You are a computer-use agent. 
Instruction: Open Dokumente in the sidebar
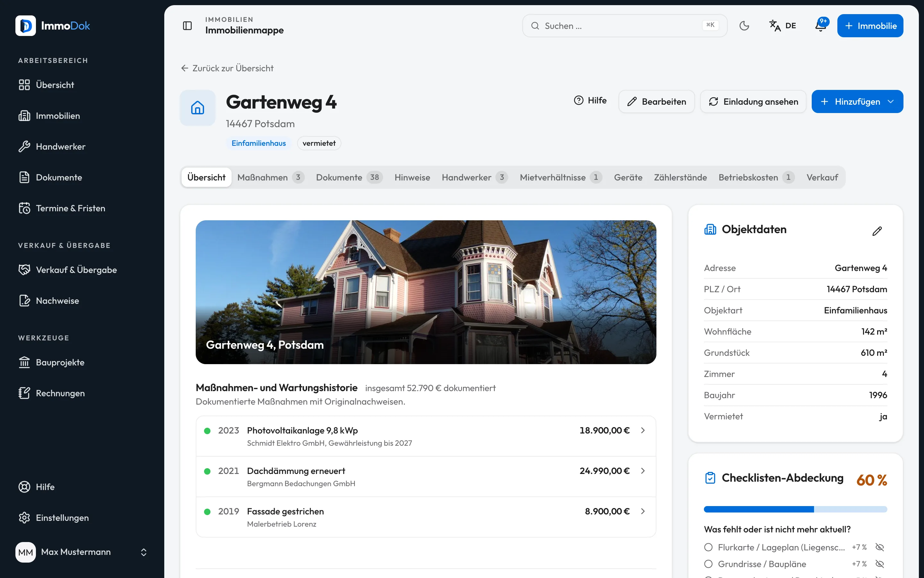click(x=82, y=177)
